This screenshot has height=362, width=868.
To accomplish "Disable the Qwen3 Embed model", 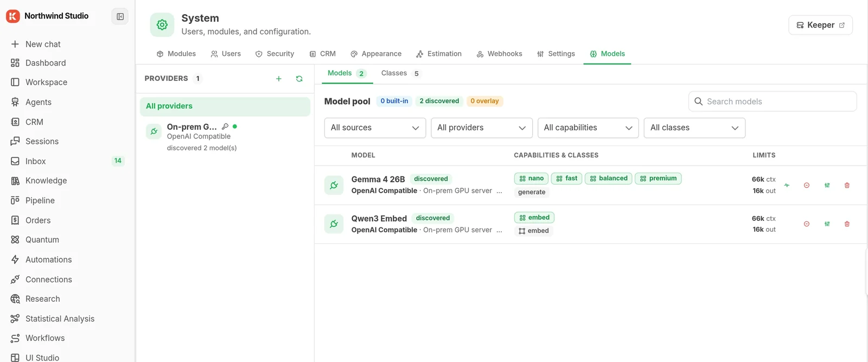I will click(807, 224).
